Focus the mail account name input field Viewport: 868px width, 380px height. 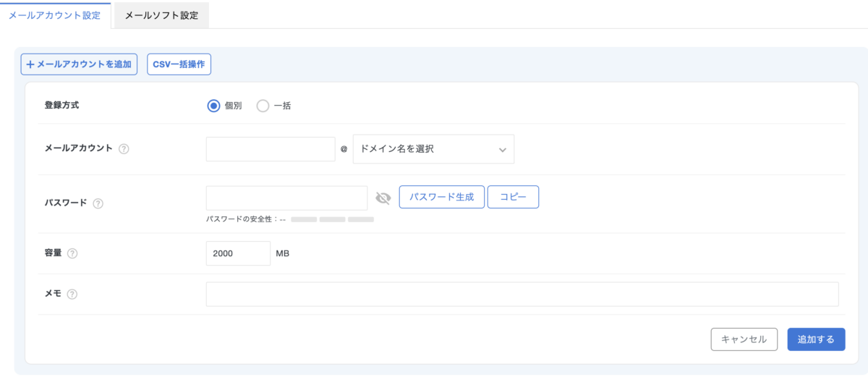coord(271,149)
